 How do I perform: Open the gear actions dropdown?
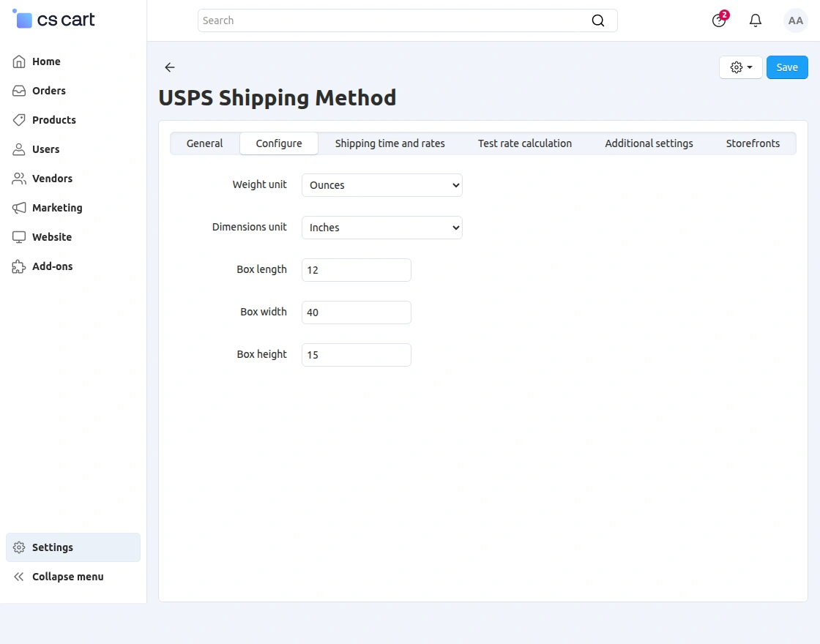pyautogui.click(x=740, y=67)
